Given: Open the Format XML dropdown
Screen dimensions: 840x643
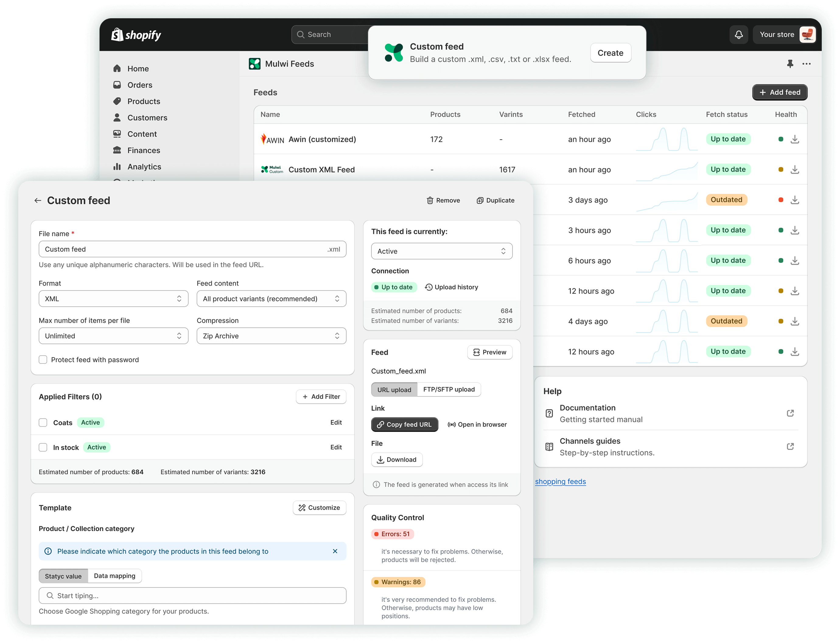Looking at the screenshot, I should 113,299.
